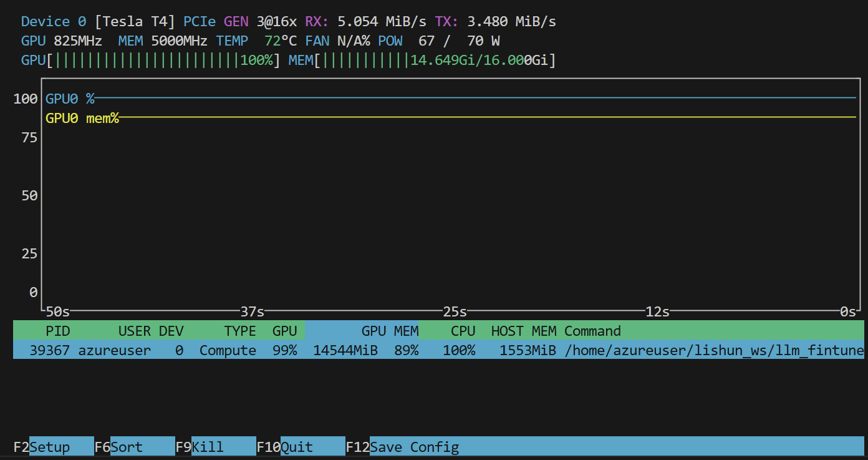Click F10 Quit to exit nvtop
Screen dimensions: 868x460
pos(297,447)
